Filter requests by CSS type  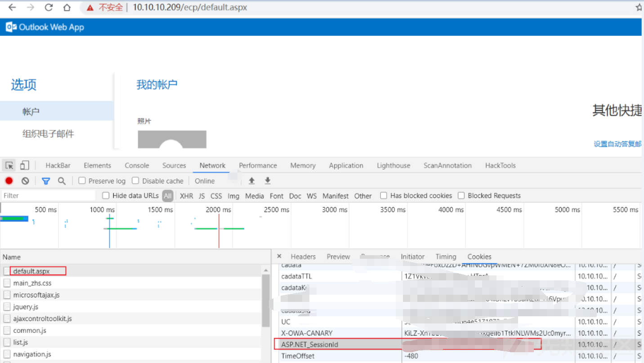[216, 196]
